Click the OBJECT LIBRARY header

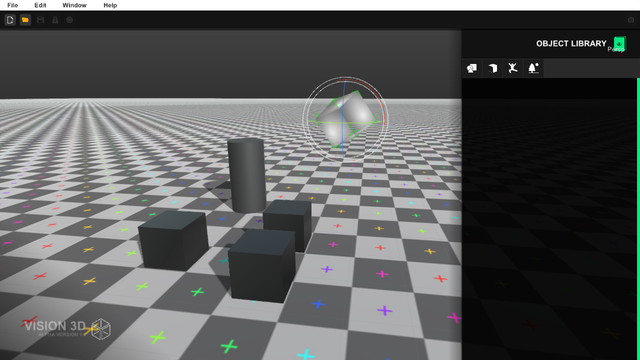[x=571, y=44]
